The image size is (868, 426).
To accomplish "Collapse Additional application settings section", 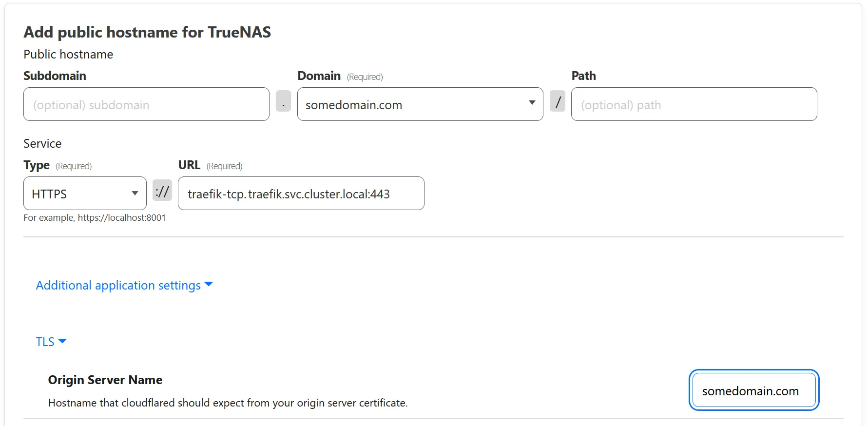I will [x=118, y=285].
